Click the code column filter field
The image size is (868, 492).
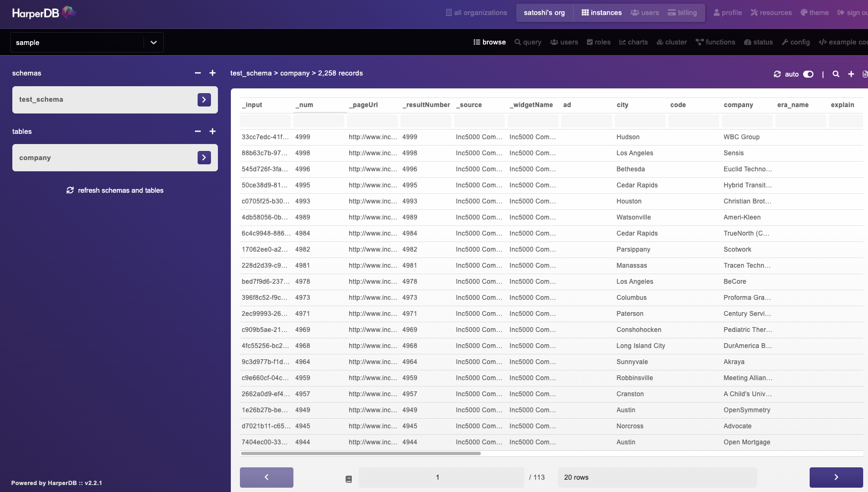tap(694, 121)
